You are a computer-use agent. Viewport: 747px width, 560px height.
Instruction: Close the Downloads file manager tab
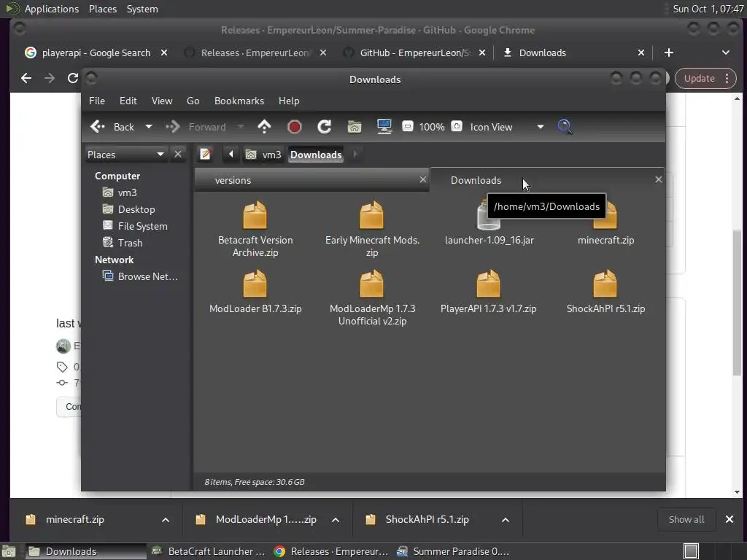coord(659,179)
